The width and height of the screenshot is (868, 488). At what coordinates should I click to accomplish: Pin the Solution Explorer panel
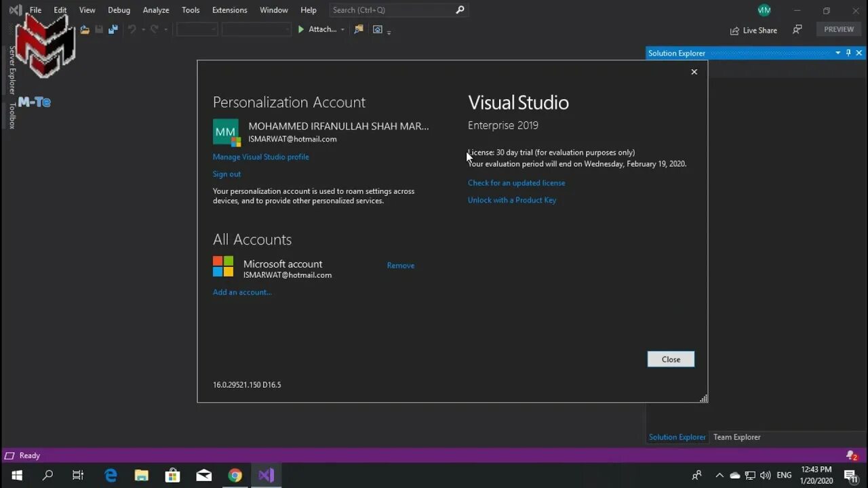coord(848,53)
